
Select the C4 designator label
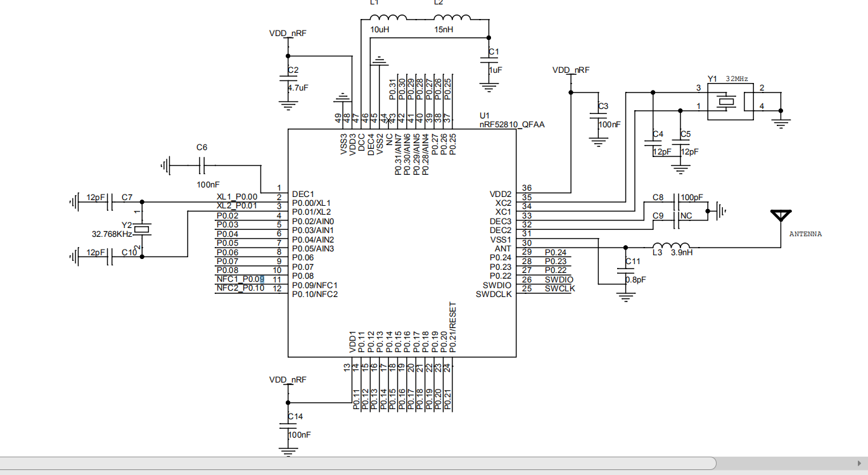click(x=658, y=134)
